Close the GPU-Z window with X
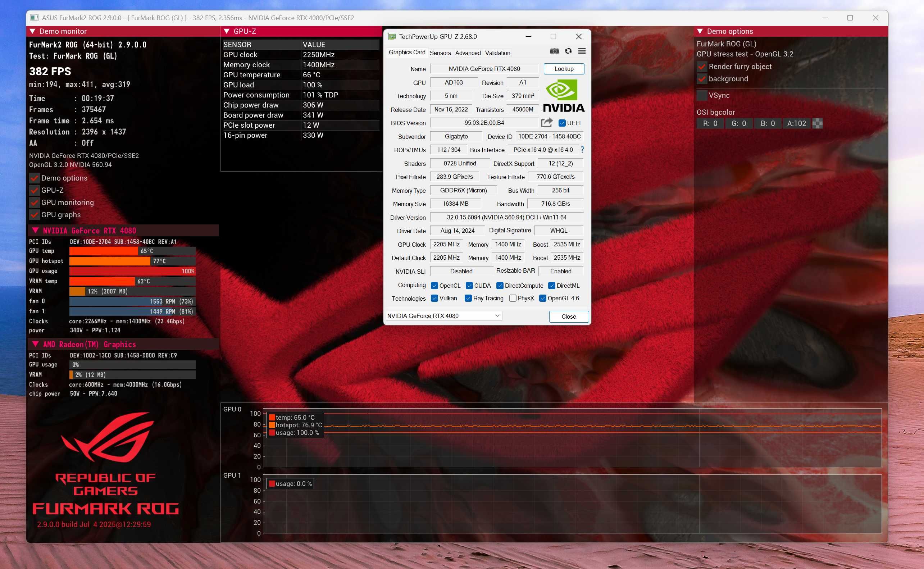The image size is (924, 569). click(579, 36)
